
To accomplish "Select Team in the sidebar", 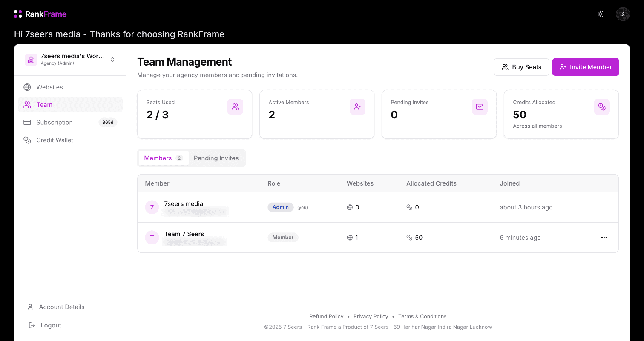I will 70,105.
